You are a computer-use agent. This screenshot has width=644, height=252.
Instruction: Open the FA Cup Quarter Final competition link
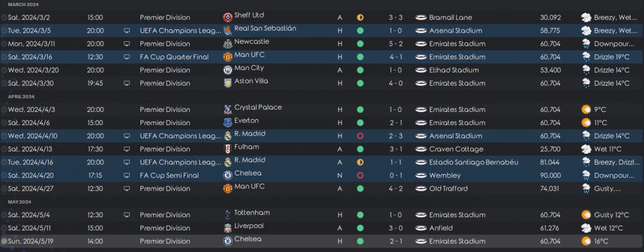pos(174,57)
